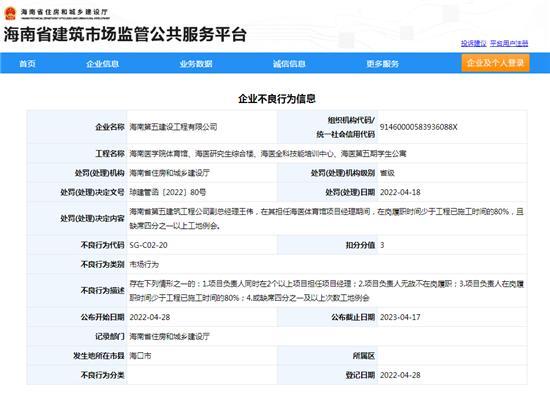Click the 处罚(处理)决定文号 label
This screenshot has width=550, height=393.
coord(92,192)
